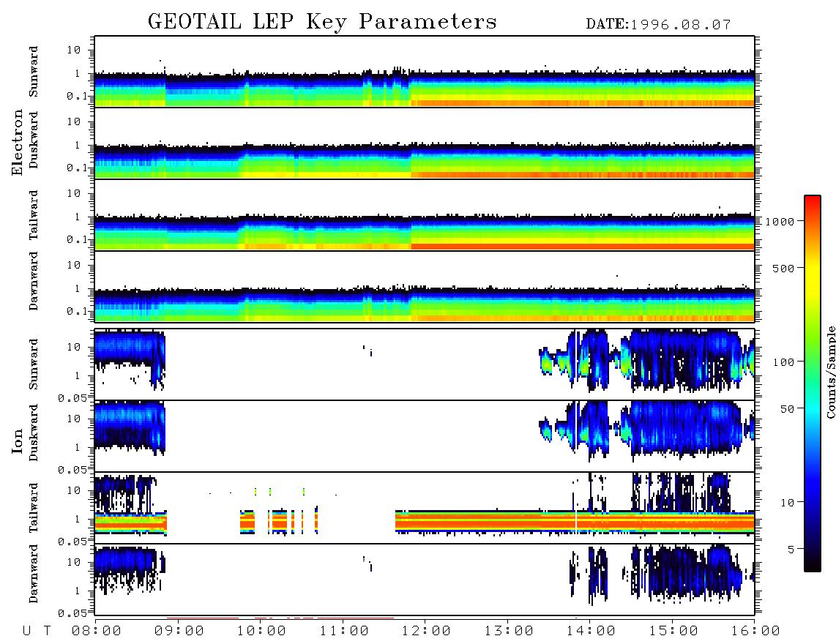Image resolution: width=836 pixels, height=644 pixels.
Task: Click the '5' color bar label
Action: coord(791,549)
